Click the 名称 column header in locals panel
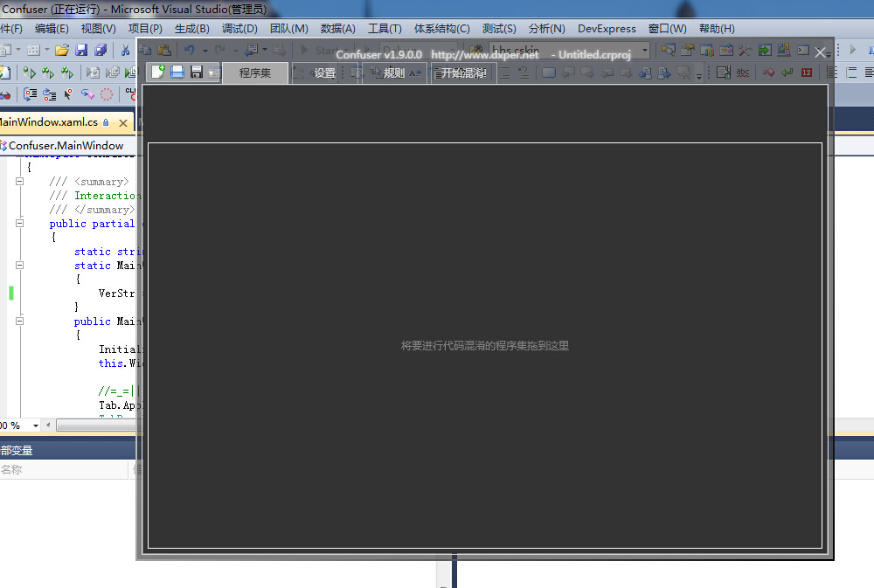 coord(65,470)
